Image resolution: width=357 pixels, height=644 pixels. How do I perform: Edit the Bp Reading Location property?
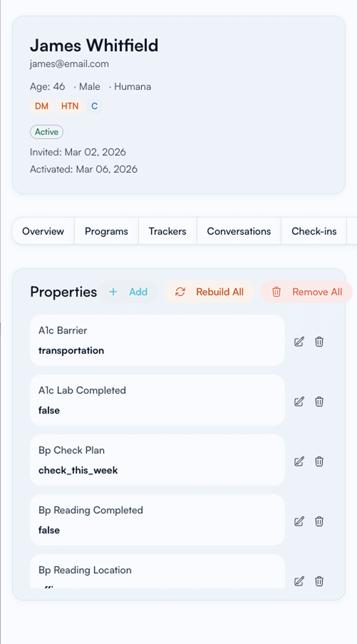pos(299,581)
